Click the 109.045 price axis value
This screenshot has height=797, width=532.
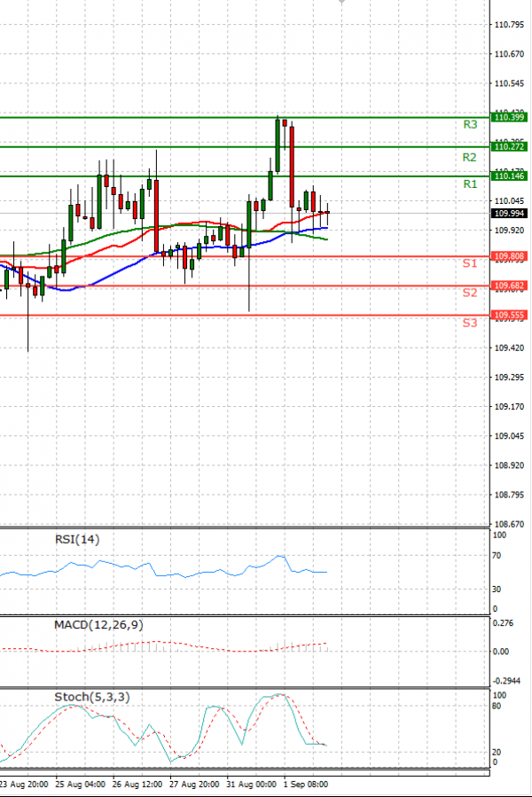click(x=509, y=436)
